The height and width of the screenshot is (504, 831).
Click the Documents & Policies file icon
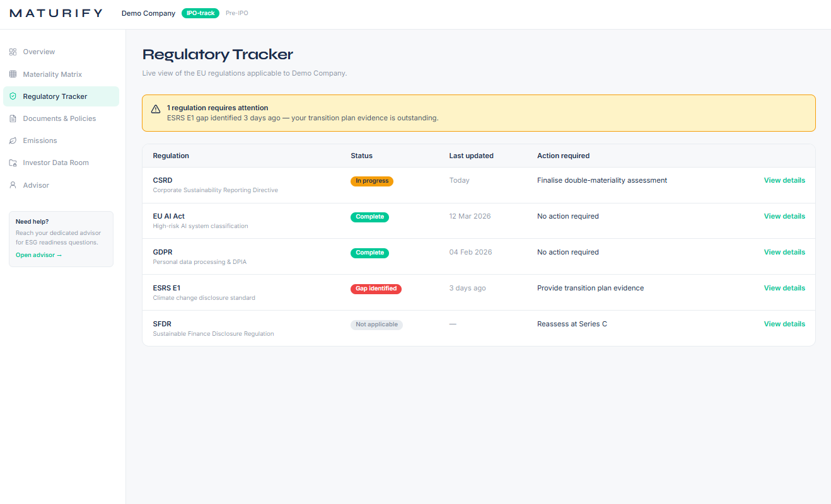coord(13,118)
